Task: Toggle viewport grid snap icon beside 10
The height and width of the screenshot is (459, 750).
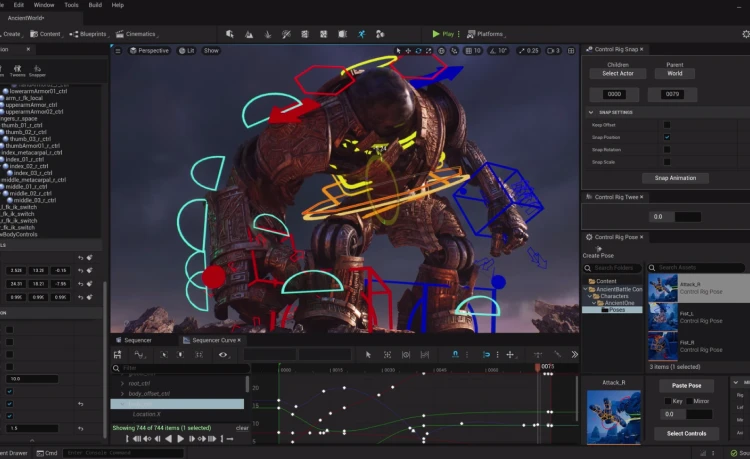Action: pyautogui.click(x=469, y=51)
